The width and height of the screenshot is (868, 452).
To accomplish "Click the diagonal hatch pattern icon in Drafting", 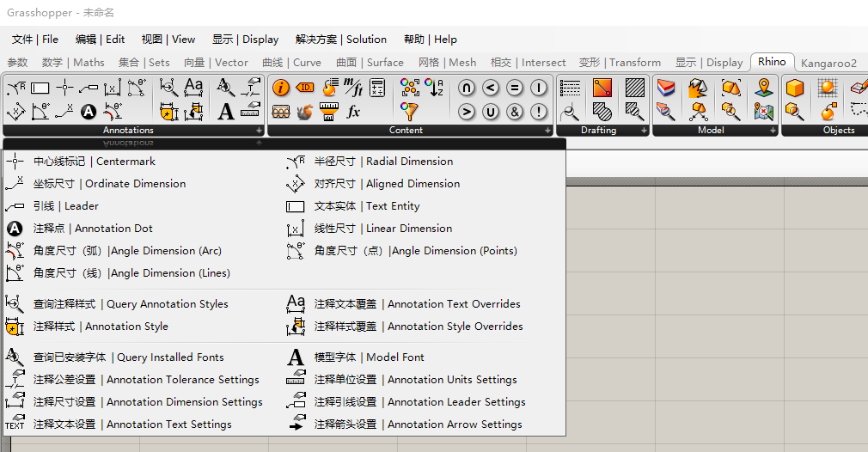I will (x=634, y=88).
